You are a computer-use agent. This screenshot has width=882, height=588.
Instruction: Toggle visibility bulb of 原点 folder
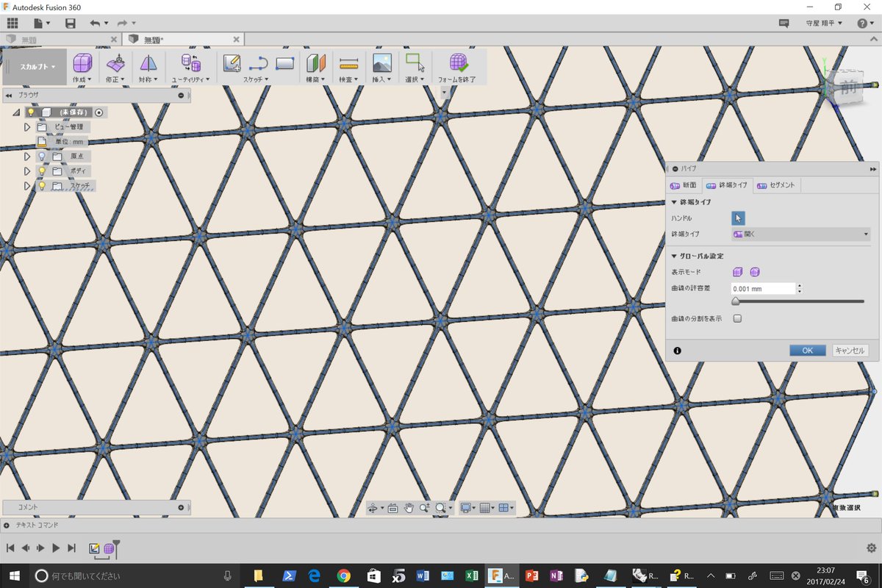42,157
